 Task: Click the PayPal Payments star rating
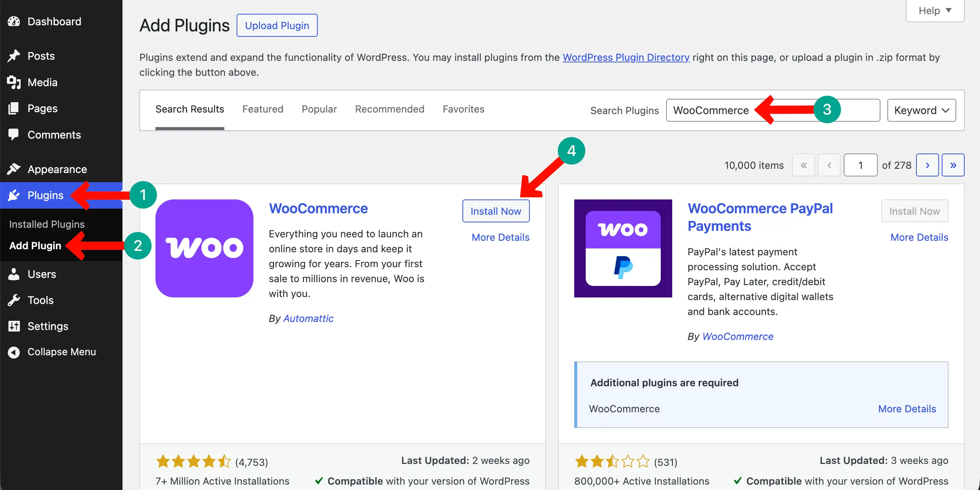[612, 462]
